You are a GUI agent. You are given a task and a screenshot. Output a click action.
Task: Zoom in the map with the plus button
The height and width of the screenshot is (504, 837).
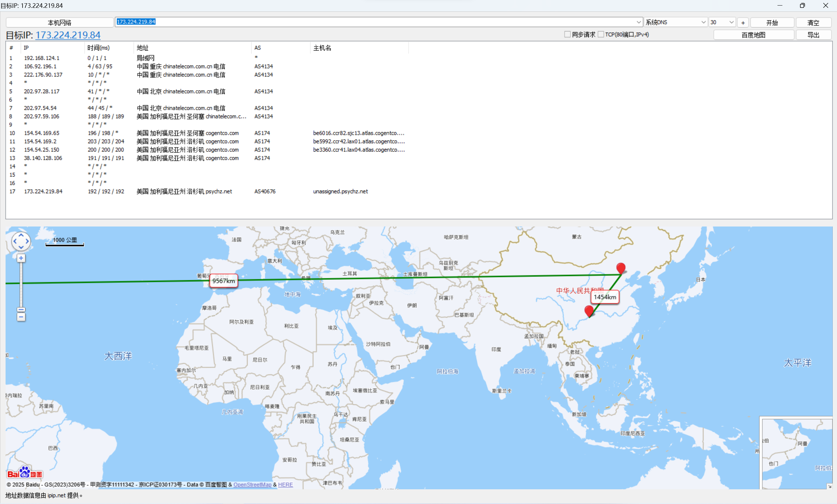[x=21, y=258]
